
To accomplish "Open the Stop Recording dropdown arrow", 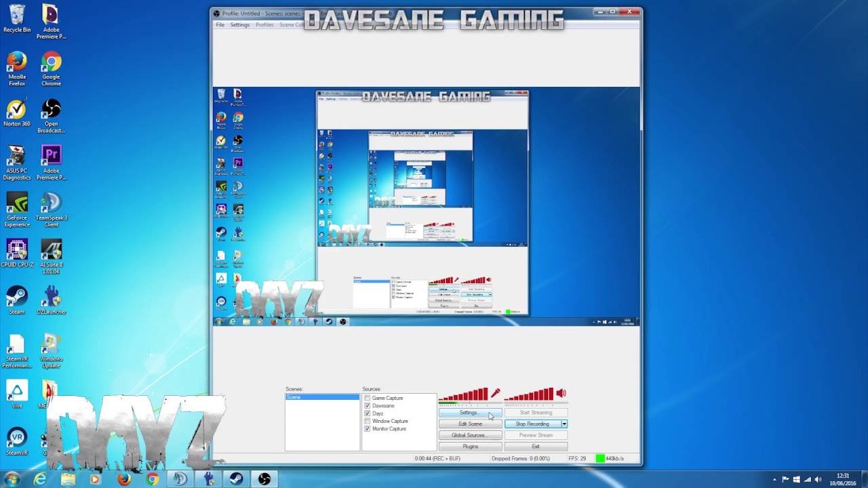I will [564, 424].
